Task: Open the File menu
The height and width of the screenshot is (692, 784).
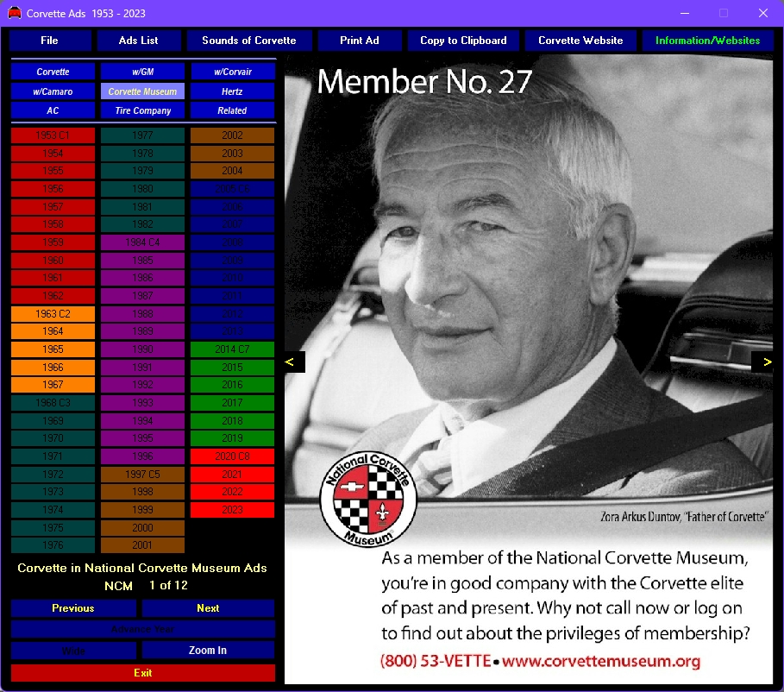Action: click(50, 41)
